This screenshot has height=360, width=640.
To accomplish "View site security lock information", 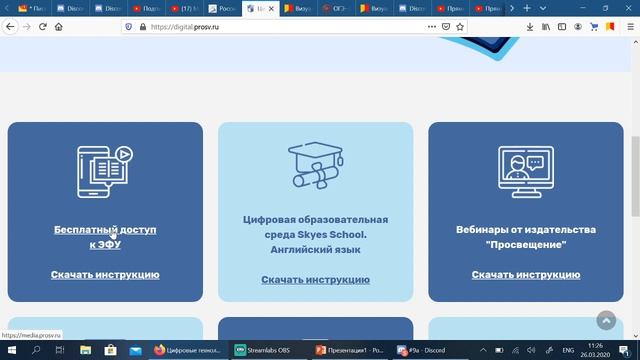I will point(142,27).
